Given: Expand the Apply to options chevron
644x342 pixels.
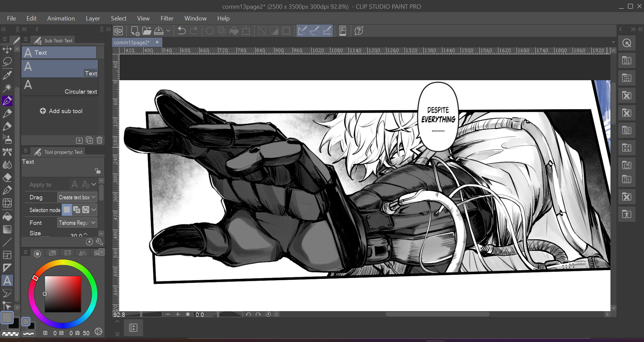Looking at the screenshot, I should pos(94,184).
